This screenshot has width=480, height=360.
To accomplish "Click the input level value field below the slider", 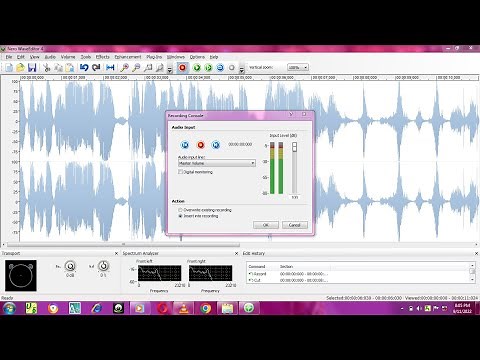I will tap(294, 197).
